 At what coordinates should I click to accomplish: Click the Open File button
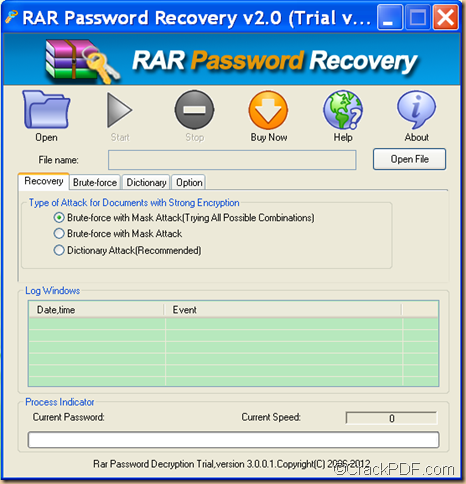(x=409, y=159)
